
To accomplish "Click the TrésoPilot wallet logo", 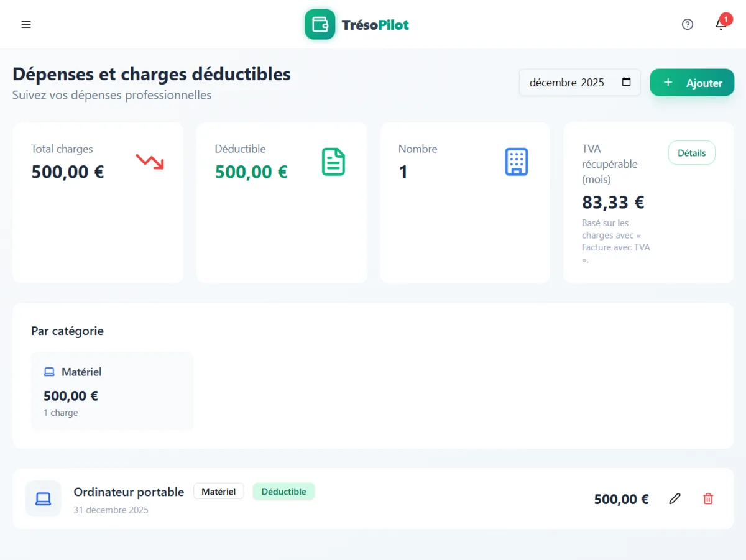I will (x=320, y=24).
